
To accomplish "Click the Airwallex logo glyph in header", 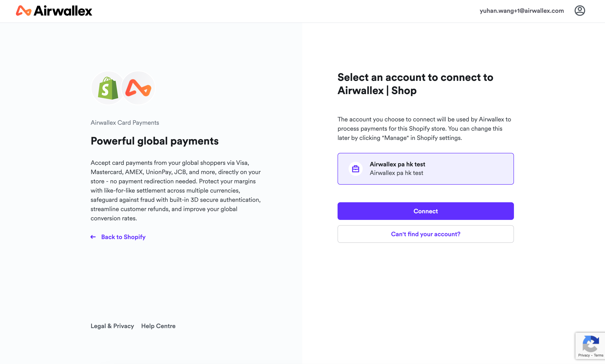I will (24, 11).
